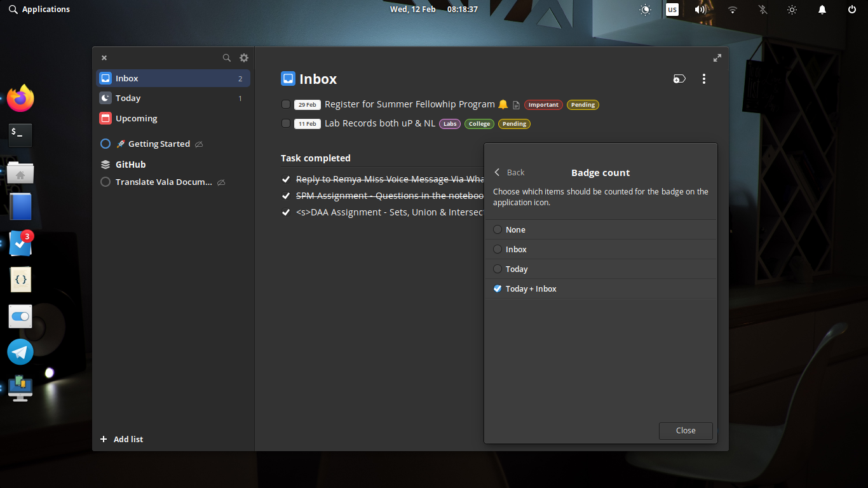The image size is (868, 488).
Task: Open the brightness indicator in top panel
Action: (792, 10)
